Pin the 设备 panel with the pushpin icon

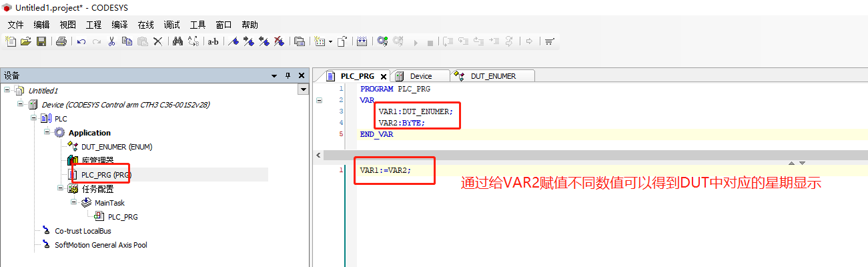pyautogui.click(x=288, y=75)
